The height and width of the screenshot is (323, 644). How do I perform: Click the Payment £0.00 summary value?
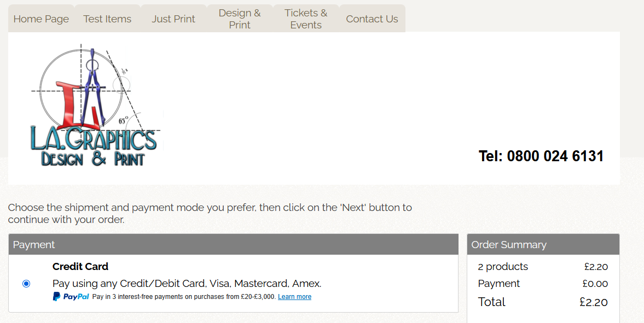(x=595, y=284)
